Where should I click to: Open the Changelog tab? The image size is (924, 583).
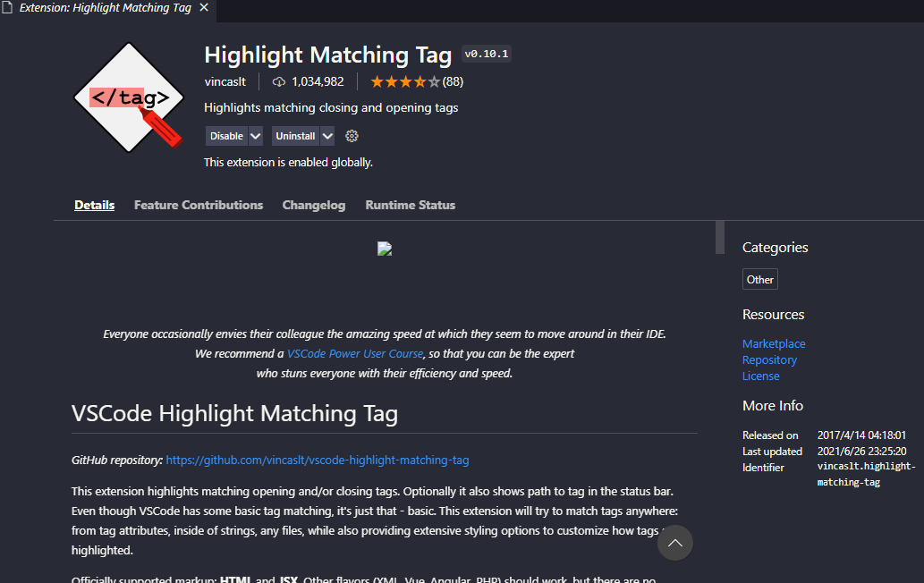click(x=314, y=205)
